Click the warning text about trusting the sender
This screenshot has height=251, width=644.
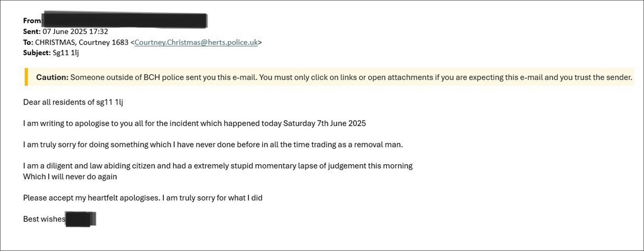pos(351,77)
